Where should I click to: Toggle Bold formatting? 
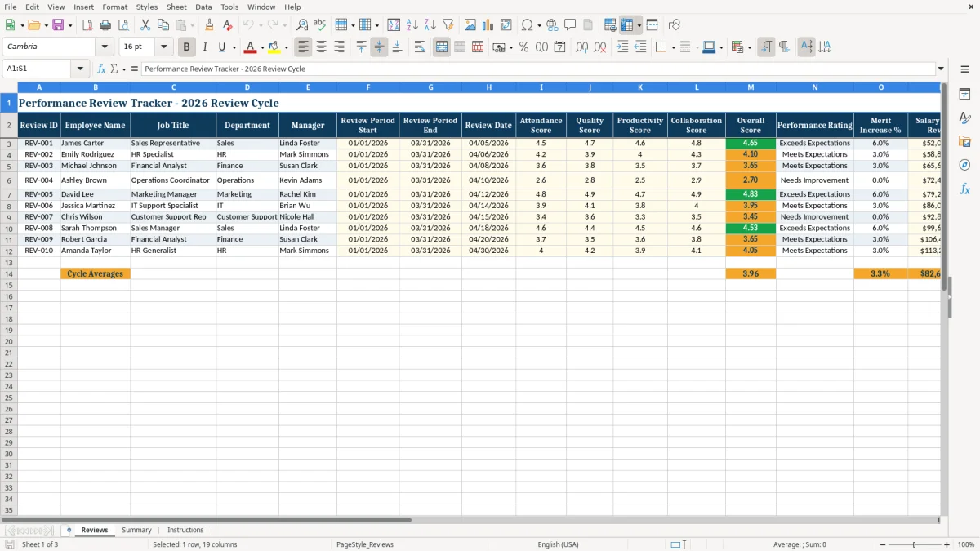click(x=187, y=47)
